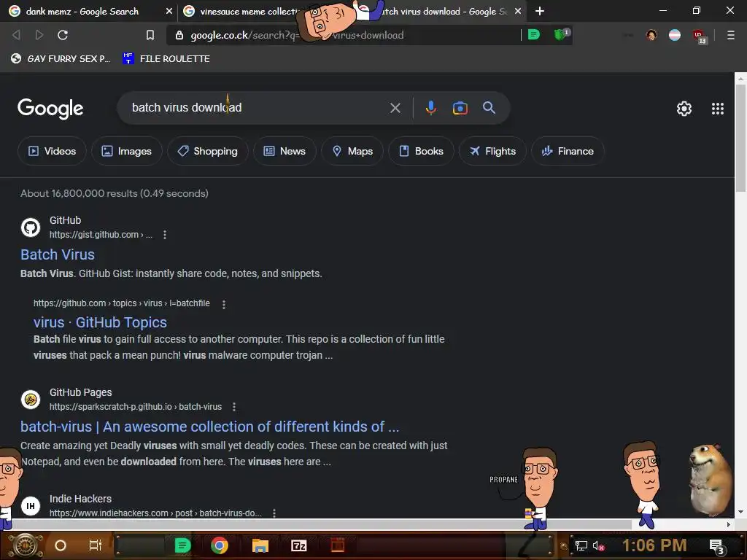Open the green chat extension in address bar

pyautogui.click(x=534, y=34)
